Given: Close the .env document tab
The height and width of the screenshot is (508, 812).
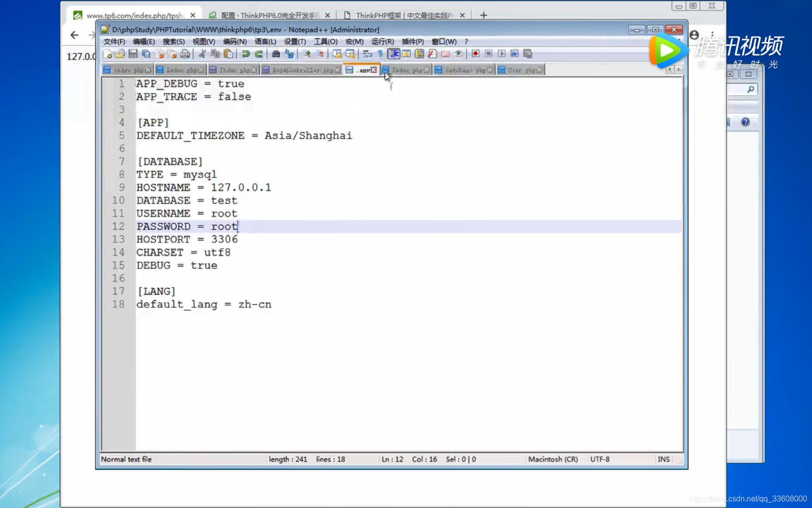Looking at the screenshot, I should (x=374, y=70).
